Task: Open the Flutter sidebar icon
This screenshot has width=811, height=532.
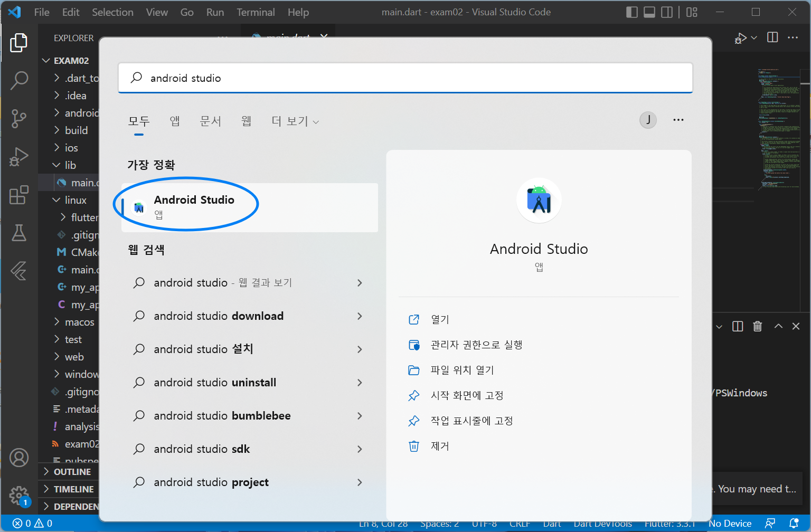Action: tap(19, 271)
